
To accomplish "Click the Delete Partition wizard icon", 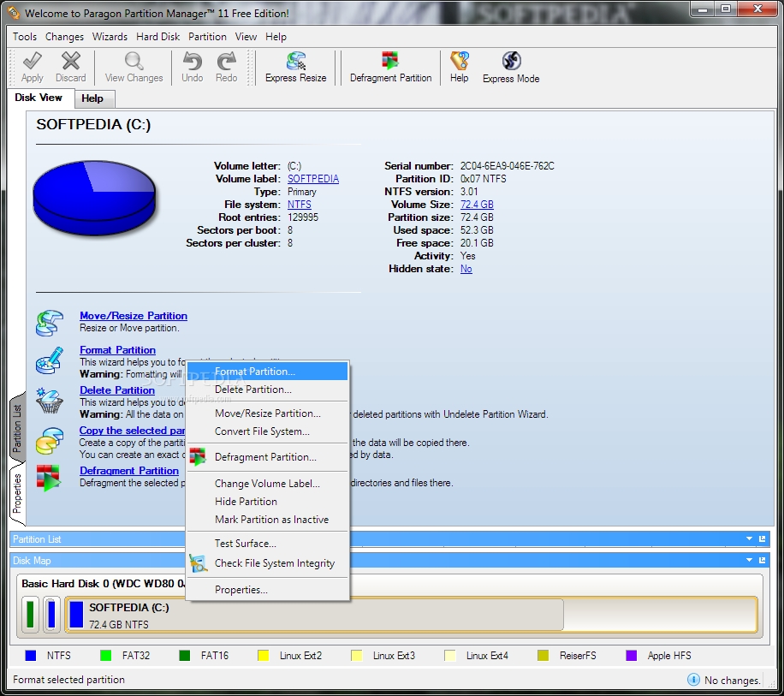I will [x=49, y=401].
